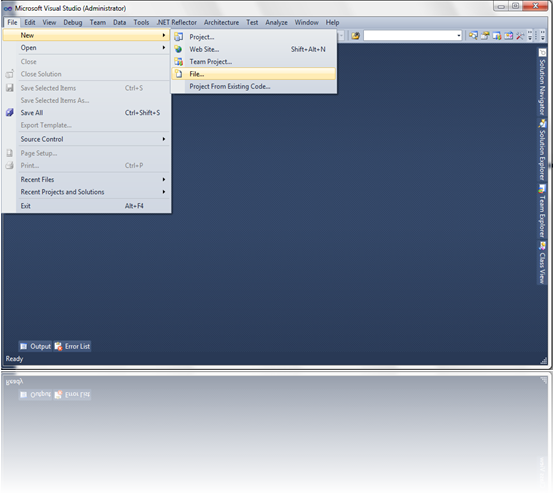Screen dimensions: 553x493
Task: Open the Architecture menu
Action: [x=221, y=22]
